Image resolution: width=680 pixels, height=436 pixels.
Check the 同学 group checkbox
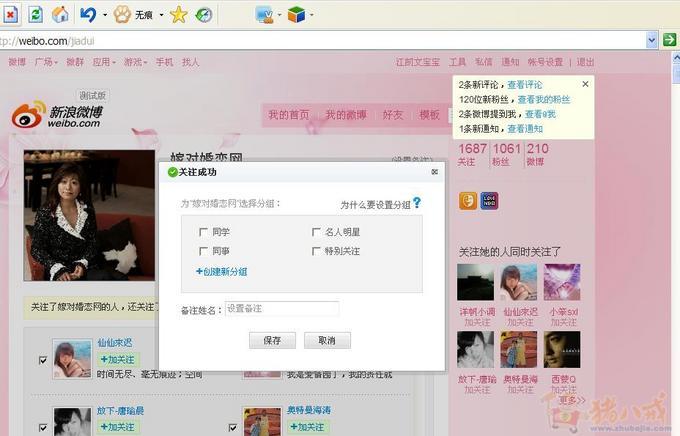(x=204, y=232)
